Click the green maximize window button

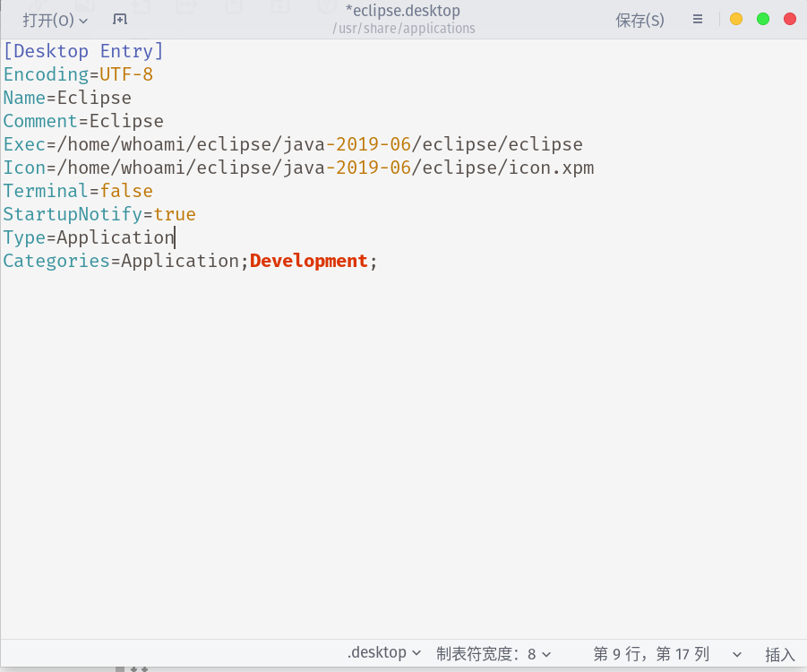(763, 20)
